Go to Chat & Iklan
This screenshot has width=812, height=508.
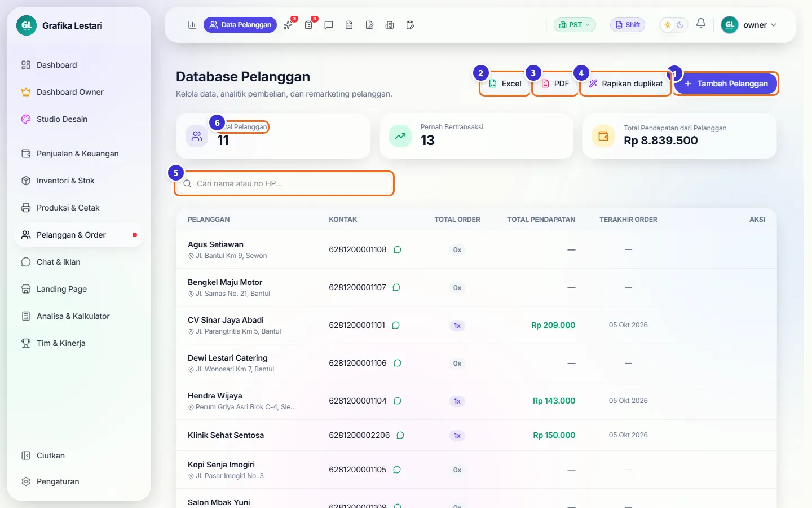coord(79,262)
